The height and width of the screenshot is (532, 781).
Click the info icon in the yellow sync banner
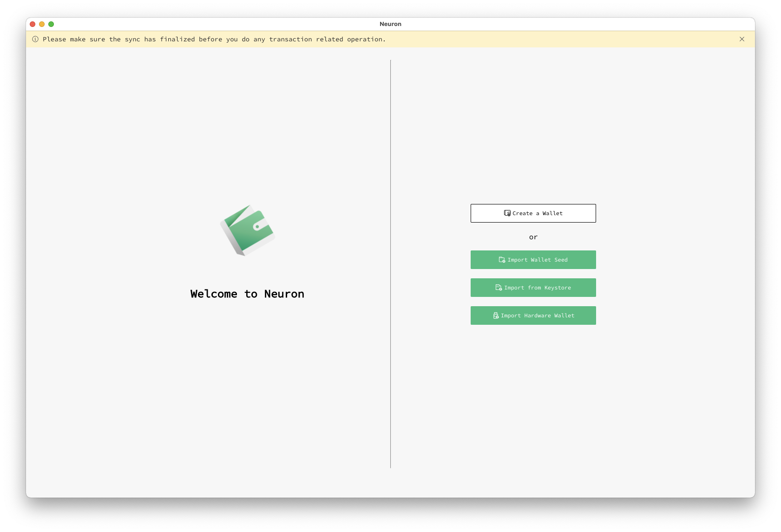click(35, 39)
